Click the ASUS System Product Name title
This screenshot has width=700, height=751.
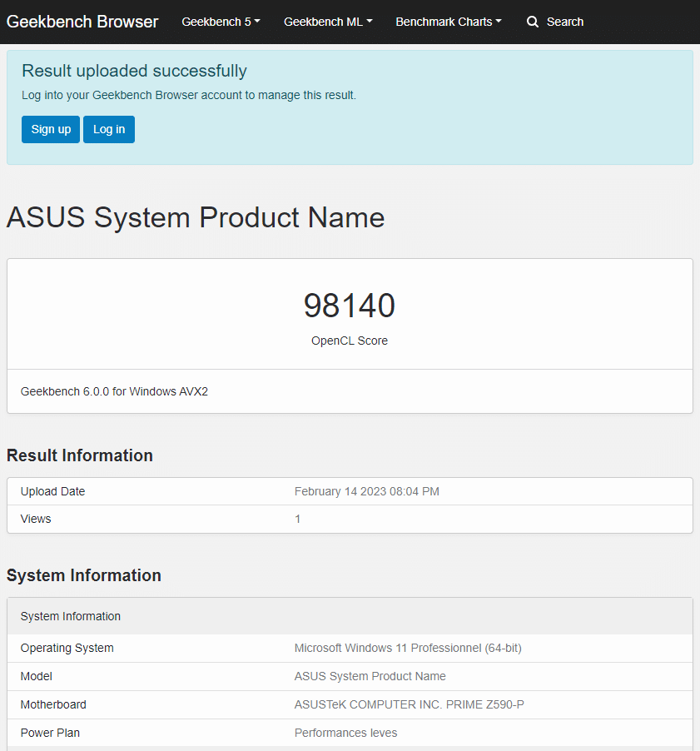[196, 217]
